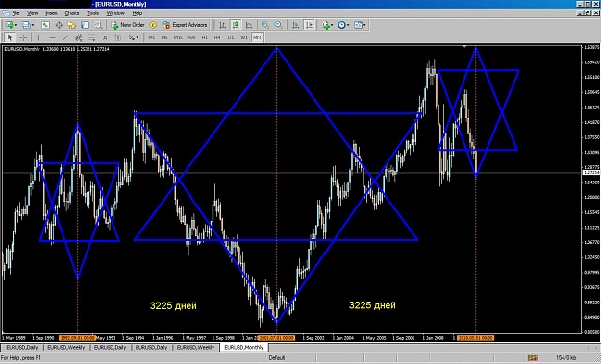The height and width of the screenshot is (364, 601).
Task: Show the Navigator panel
Action: point(72,25)
